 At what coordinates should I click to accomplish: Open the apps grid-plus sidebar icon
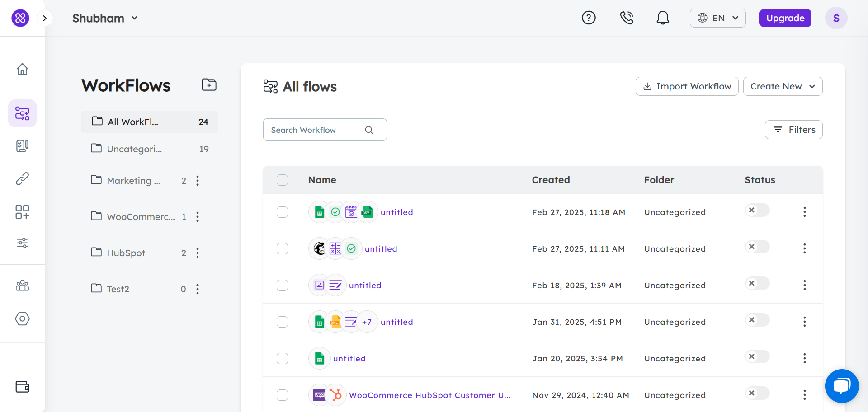tap(22, 212)
